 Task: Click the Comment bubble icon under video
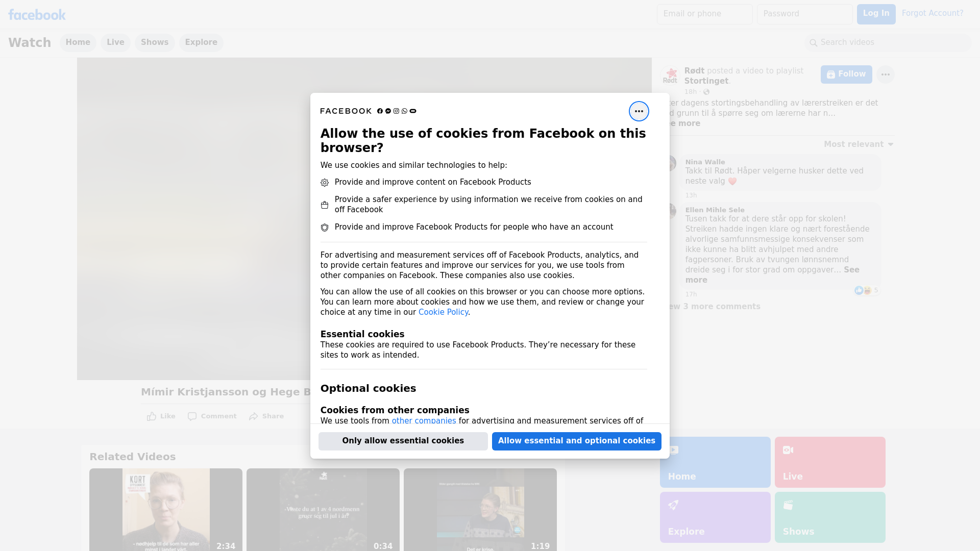[x=192, y=416]
